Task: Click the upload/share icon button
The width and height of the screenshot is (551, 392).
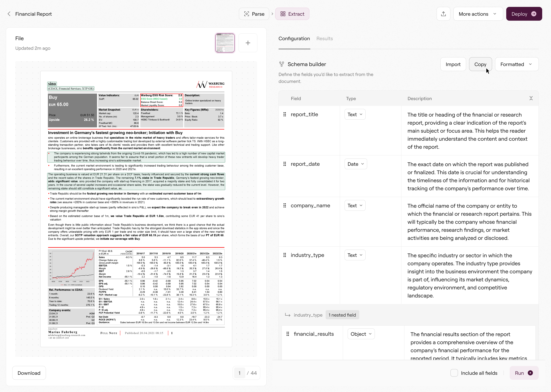Action: point(443,14)
